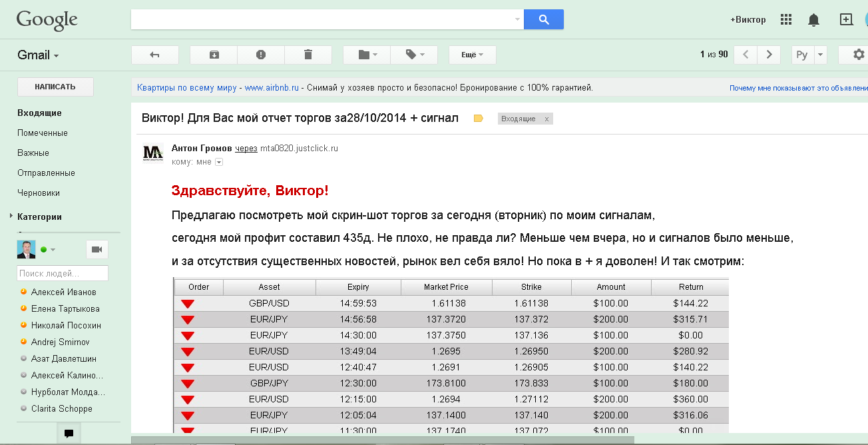This screenshot has height=445, width=868.
Task: Click the chat bubble icon at bottom
Action: [69, 433]
